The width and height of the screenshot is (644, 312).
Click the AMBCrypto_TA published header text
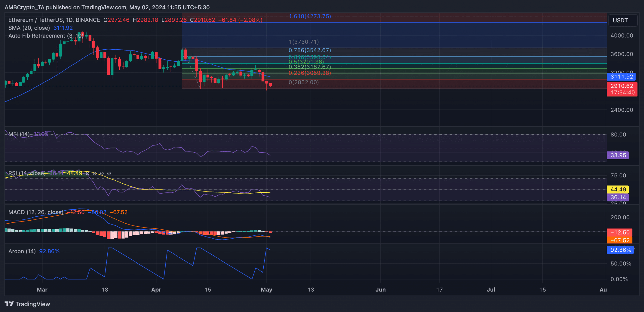(x=107, y=7)
